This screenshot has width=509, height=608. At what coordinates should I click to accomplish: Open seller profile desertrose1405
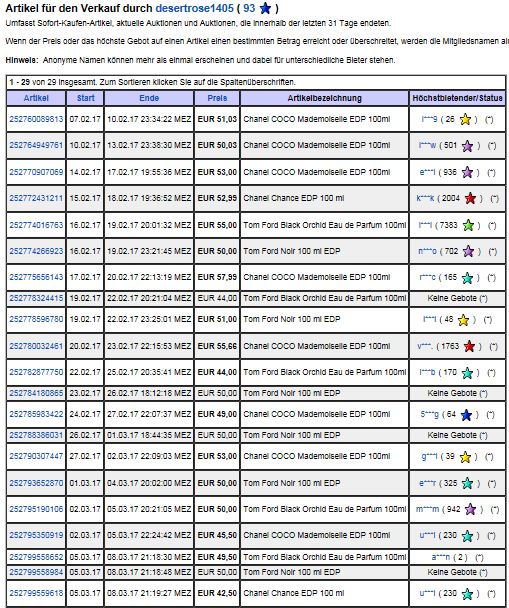point(195,8)
